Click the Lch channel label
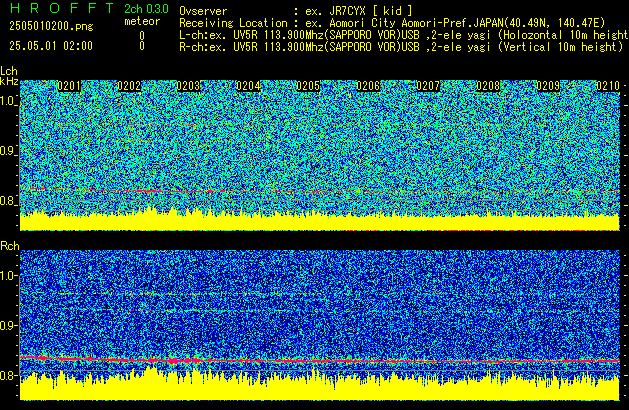This screenshot has height=410, width=629. coord(9,71)
